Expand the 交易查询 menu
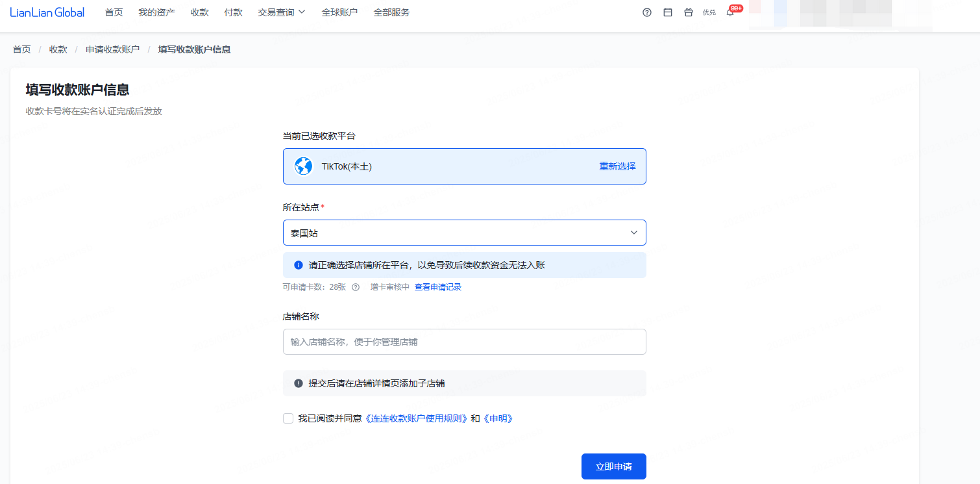The image size is (980, 484). point(282,12)
